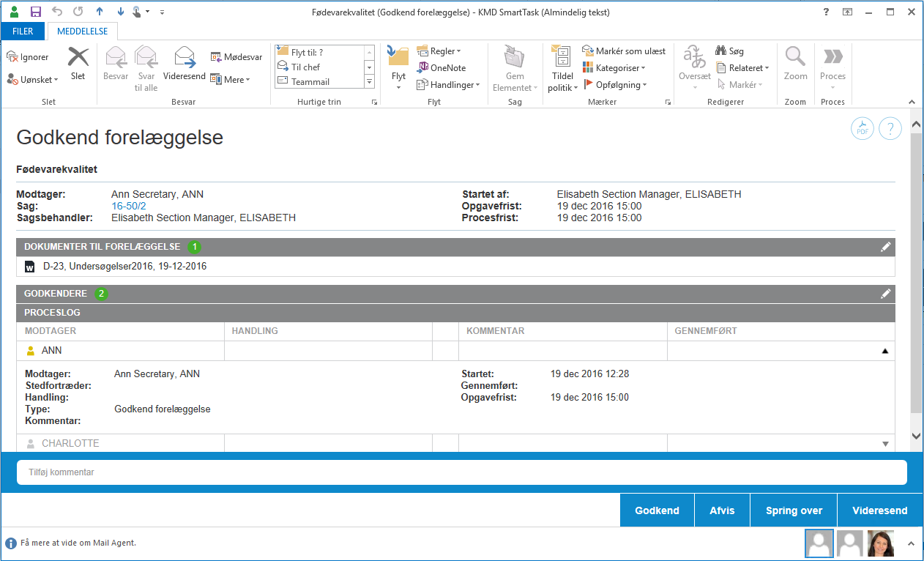Open the Tildel politik button
The height and width of the screenshot is (561, 924).
(563, 69)
